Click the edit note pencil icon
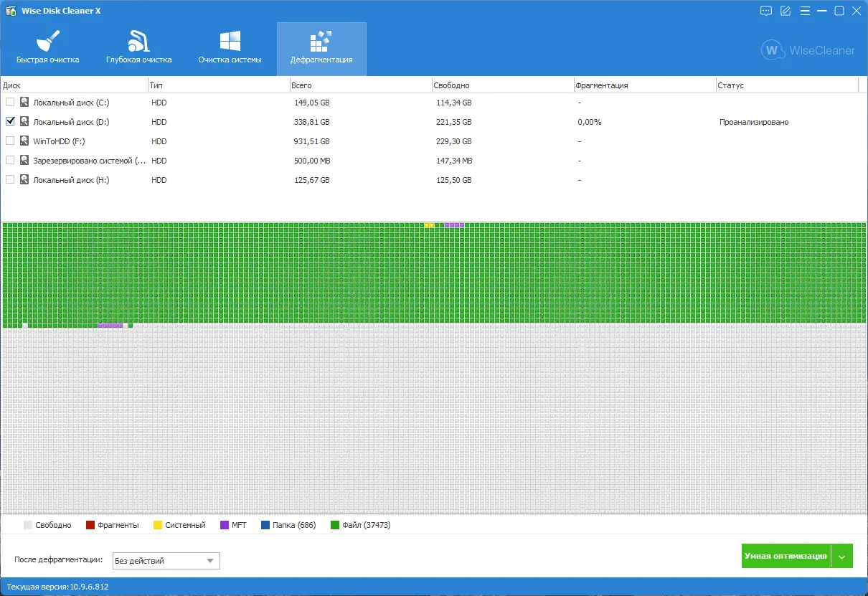The height and width of the screenshot is (596, 868). [x=786, y=11]
